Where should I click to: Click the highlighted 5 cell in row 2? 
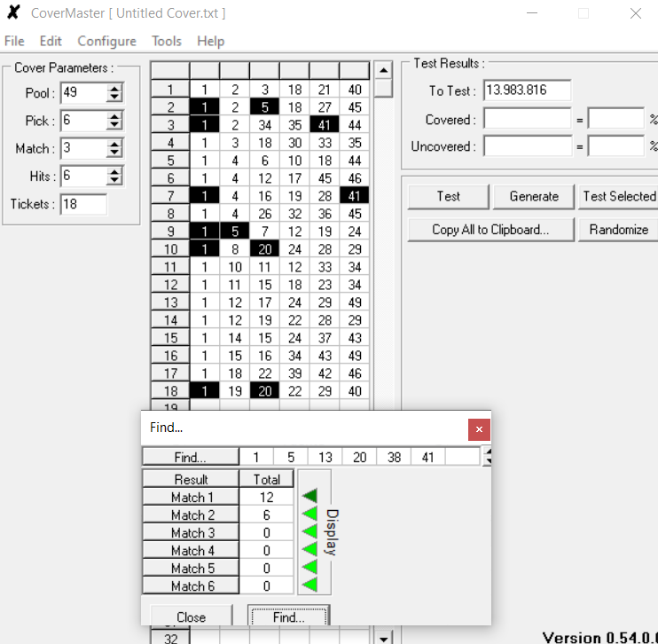[x=264, y=107]
